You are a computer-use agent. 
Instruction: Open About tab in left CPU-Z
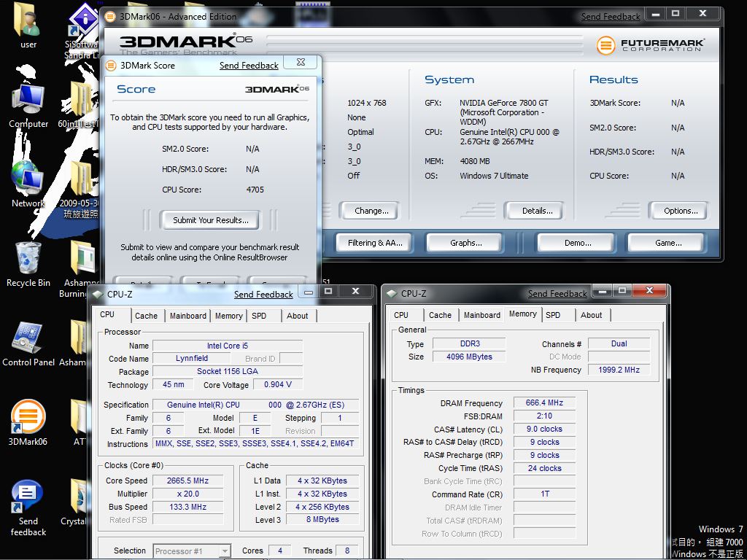pos(298,316)
